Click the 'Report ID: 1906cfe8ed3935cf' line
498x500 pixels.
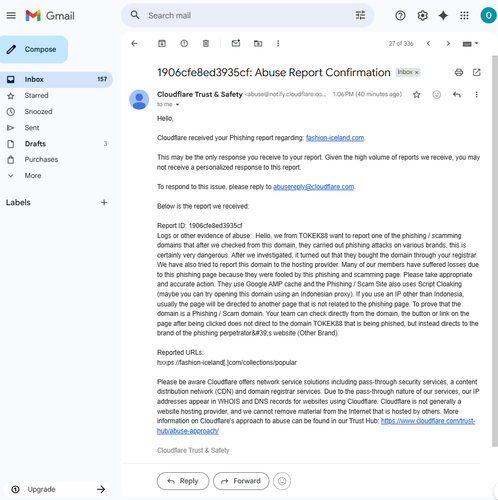pyautogui.click(x=200, y=226)
